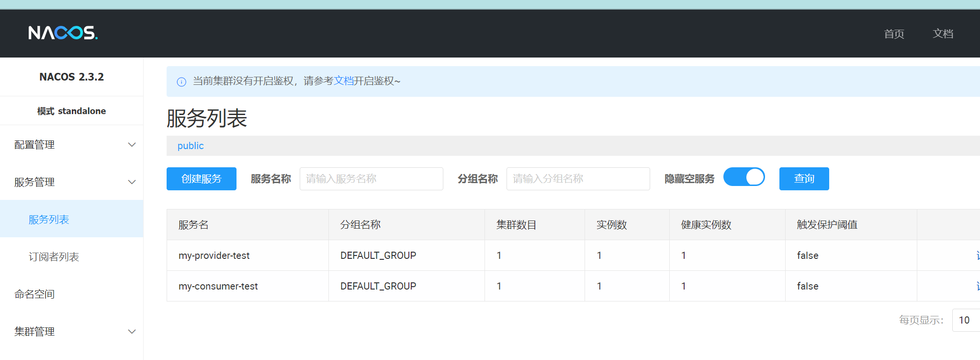The image size is (980, 360).
Task: Click the 创建服务 button
Action: click(x=202, y=179)
